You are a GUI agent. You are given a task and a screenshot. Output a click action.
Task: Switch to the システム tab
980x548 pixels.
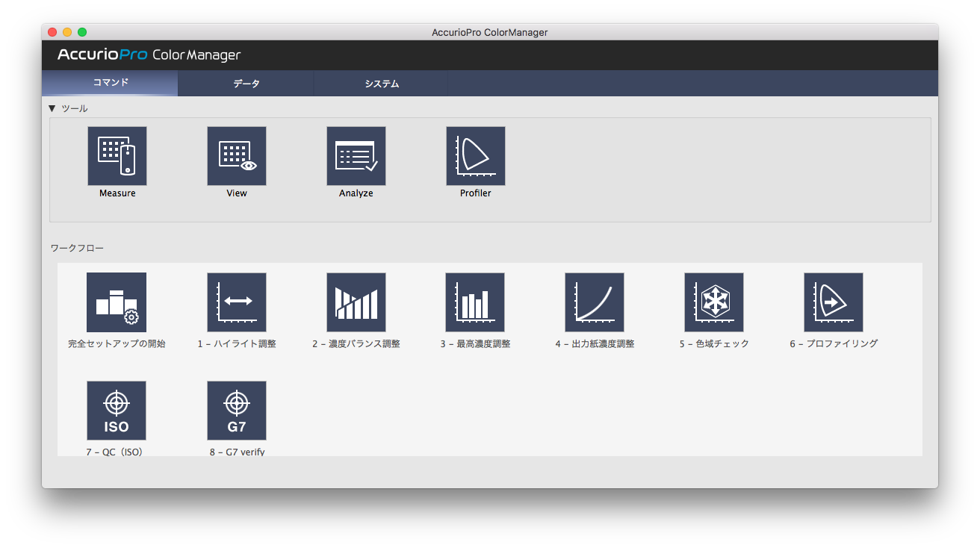point(382,84)
